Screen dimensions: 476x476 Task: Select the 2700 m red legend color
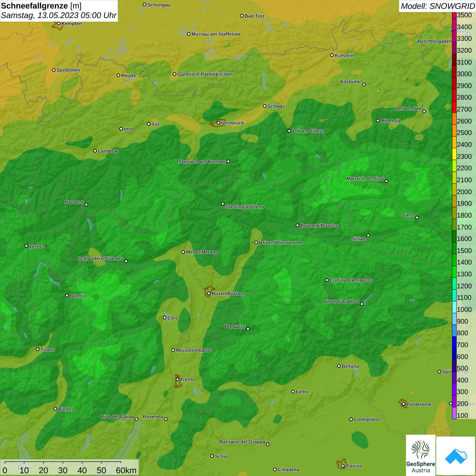[x=454, y=107]
